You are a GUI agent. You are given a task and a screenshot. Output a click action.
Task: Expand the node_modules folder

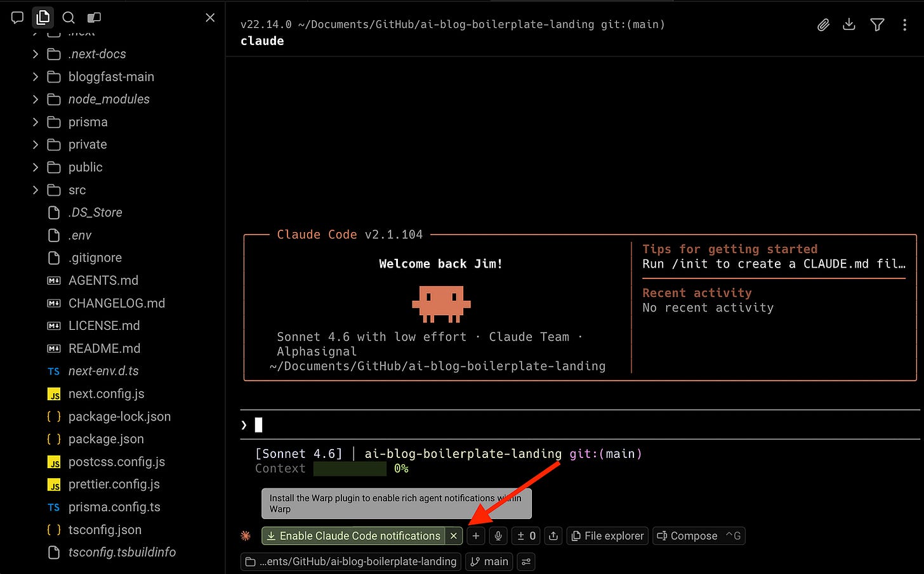coord(109,99)
